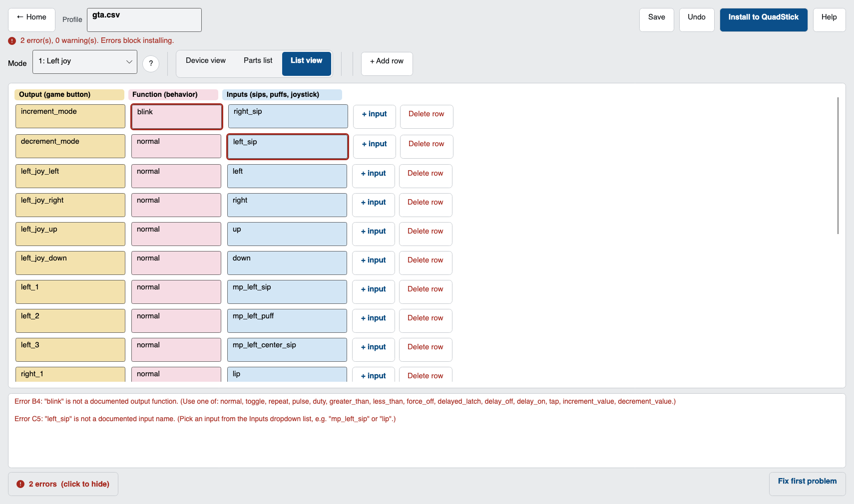Image resolution: width=854 pixels, height=504 pixels.
Task: Add input to increment_mode row
Action: (x=375, y=117)
